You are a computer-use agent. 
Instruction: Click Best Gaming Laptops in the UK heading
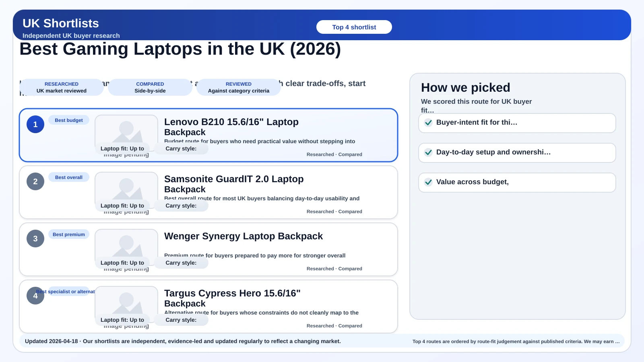pyautogui.click(x=180, y=49)
